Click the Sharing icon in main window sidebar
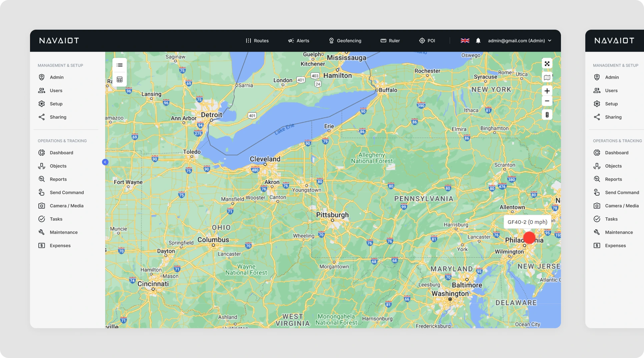The image size is (644, 358). (42, 117)
